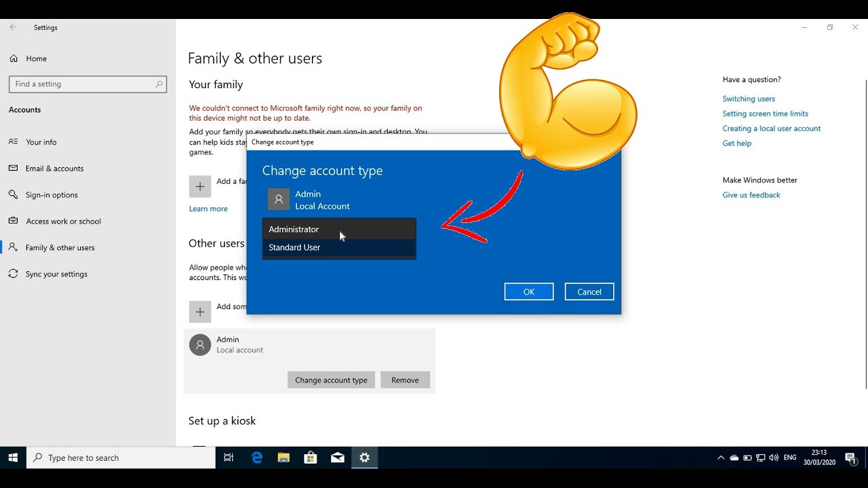Open the notification action center
This screenshot has height=488, width=868.
[851, 458]
